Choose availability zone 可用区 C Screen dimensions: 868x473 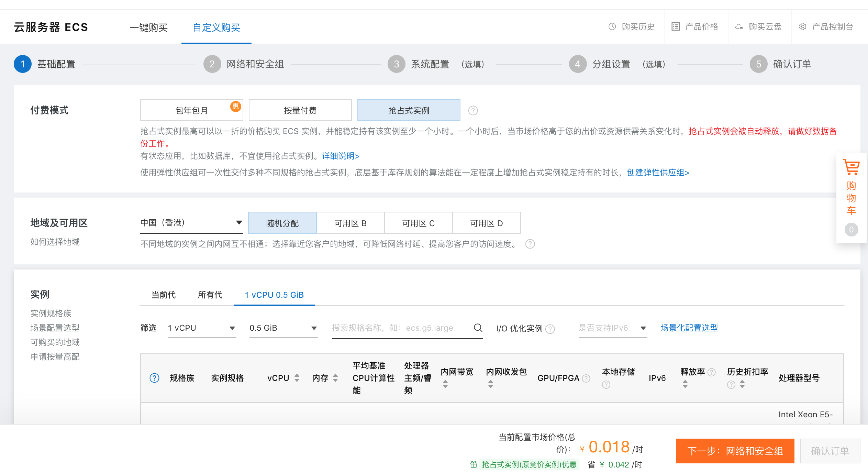pos(418,223)
